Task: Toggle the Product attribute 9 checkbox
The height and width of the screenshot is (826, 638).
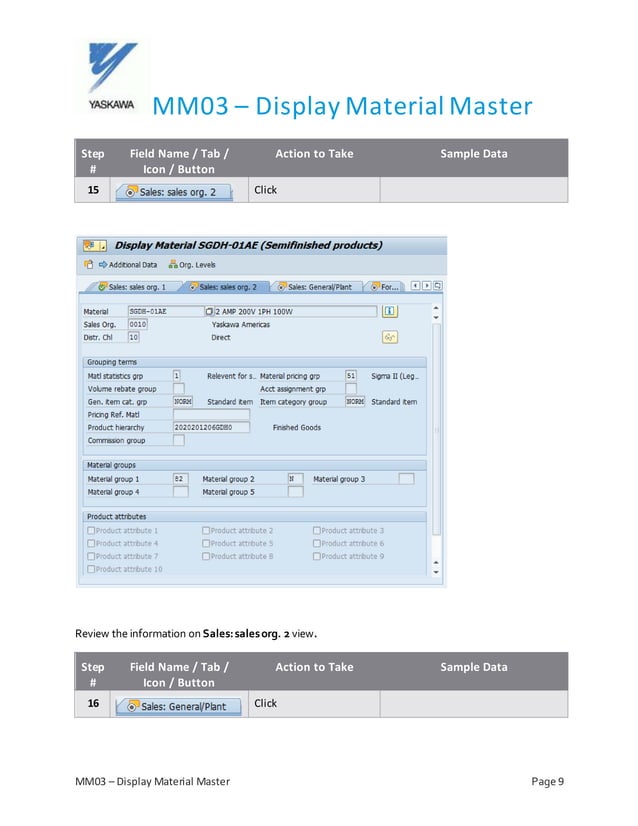Action: (317, 556)
